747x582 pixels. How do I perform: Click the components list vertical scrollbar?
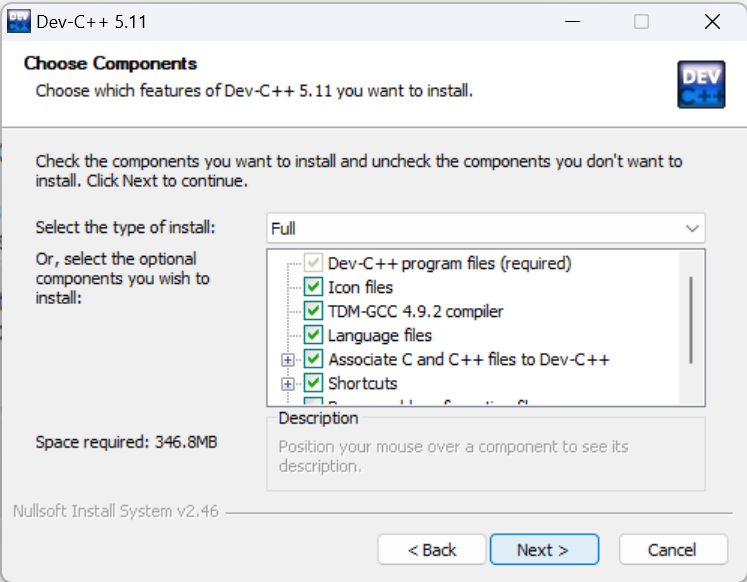(691, 320)
